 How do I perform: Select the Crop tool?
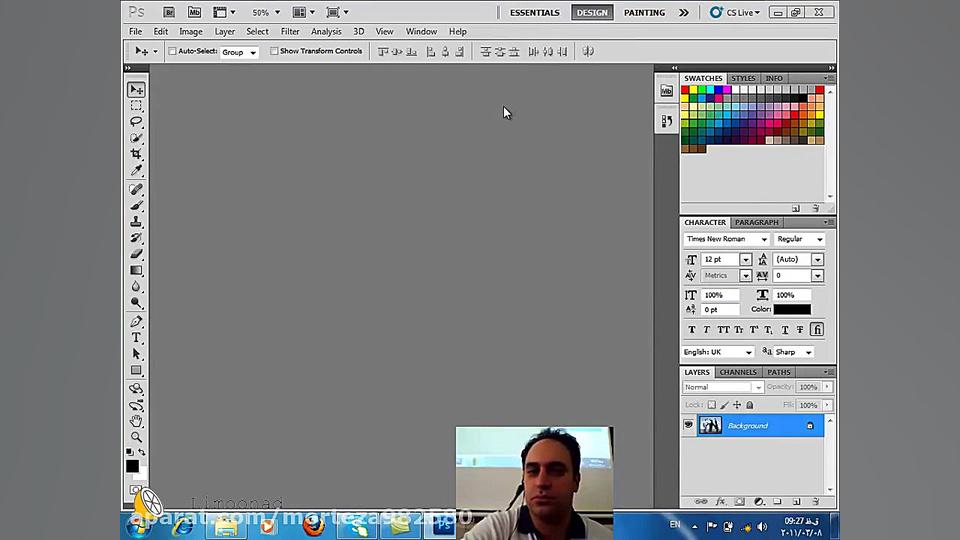[136, 154]
